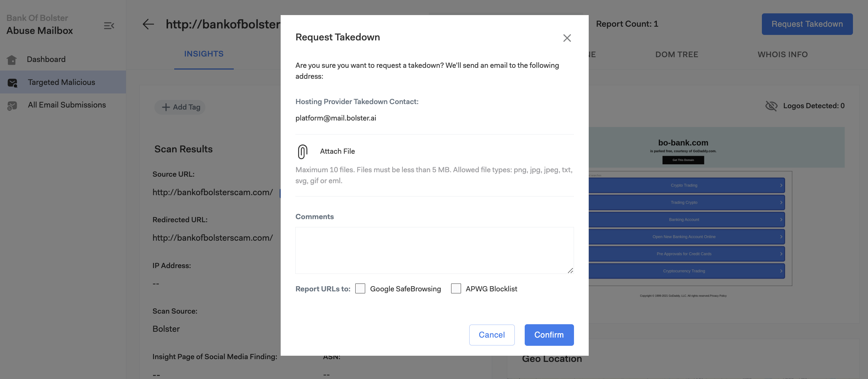Click the Add Tag button
Image resolution: width=868 pixels, height=379 pixels.
(x=180, y=107)
